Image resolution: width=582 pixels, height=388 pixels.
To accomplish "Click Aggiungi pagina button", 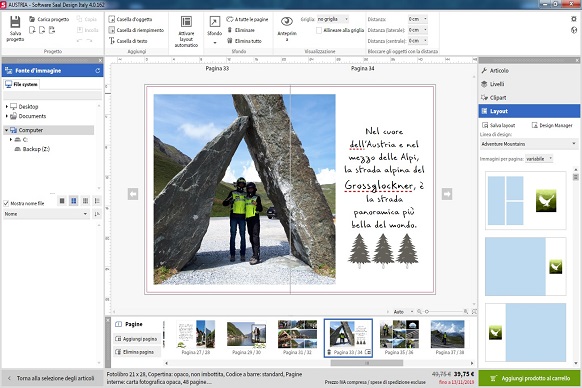I will [x=136, y=339].
